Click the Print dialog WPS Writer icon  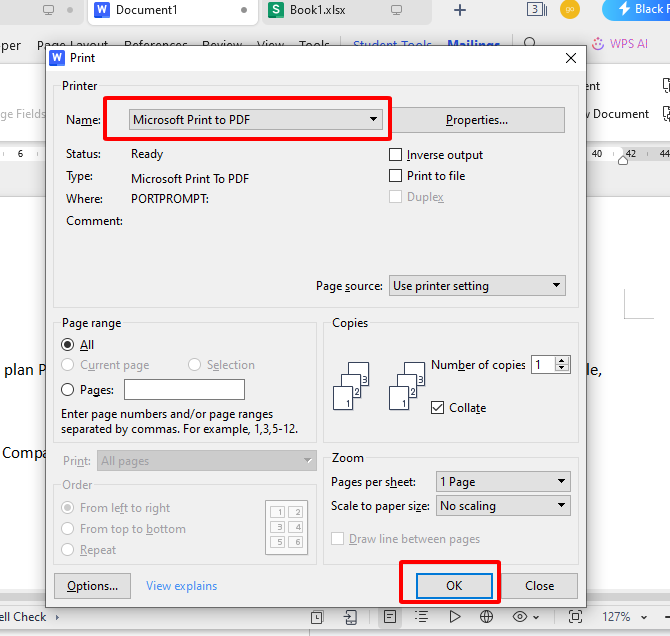point(57,58)
